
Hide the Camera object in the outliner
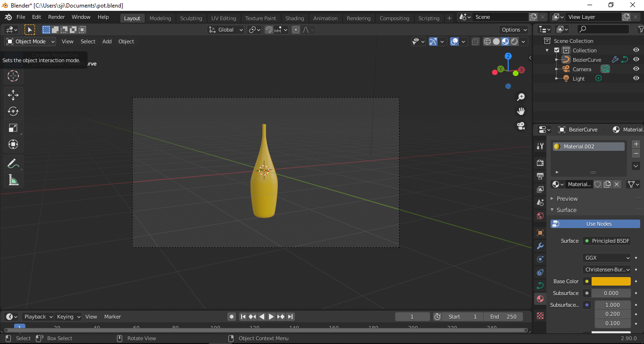[x=636, y=69]
